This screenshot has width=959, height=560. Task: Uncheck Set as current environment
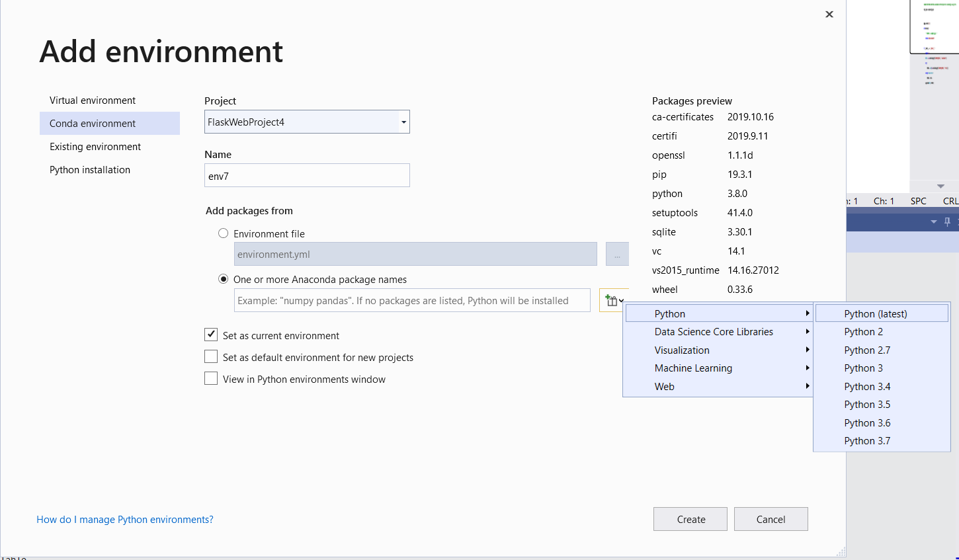point(211,335)
